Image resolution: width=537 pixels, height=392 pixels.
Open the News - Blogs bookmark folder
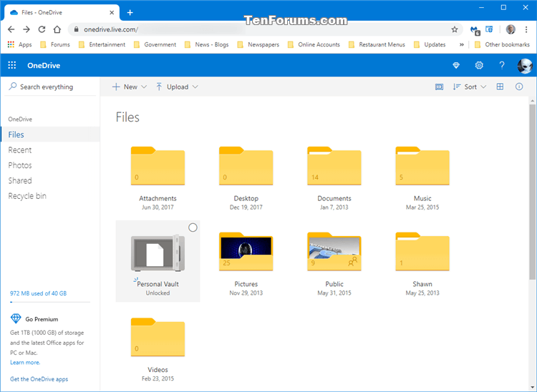206,44
